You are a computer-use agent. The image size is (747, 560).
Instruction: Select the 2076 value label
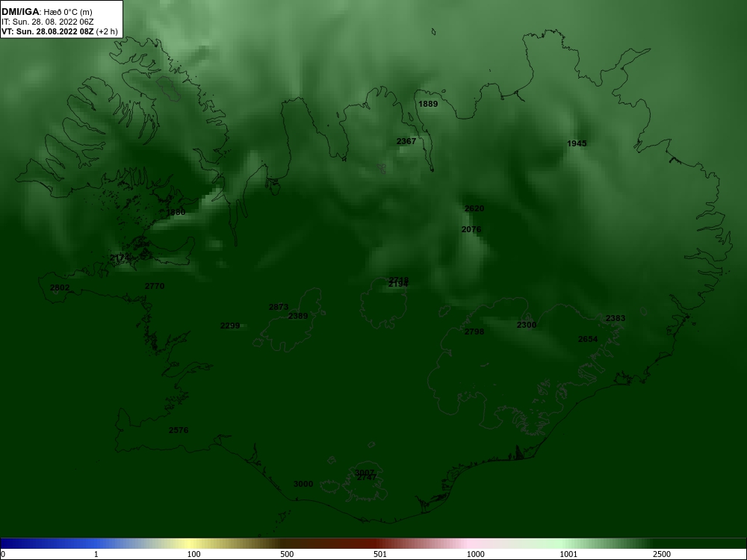pos(471,229)
